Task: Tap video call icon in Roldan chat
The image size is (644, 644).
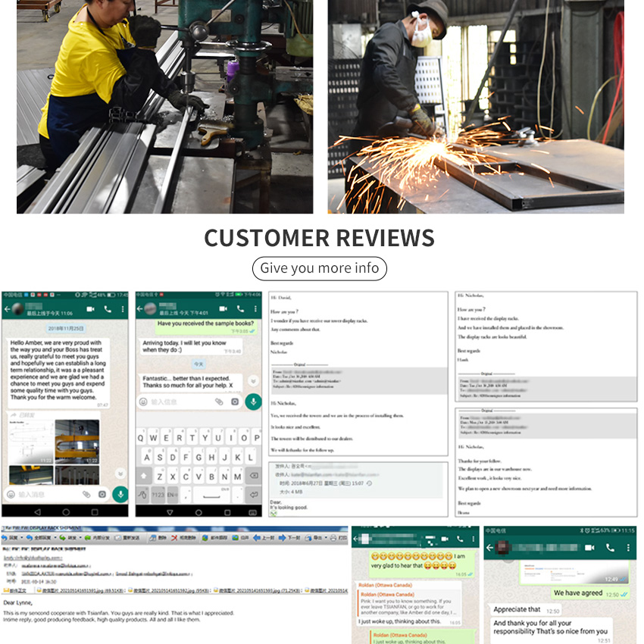Action: (x=445, y=539)
